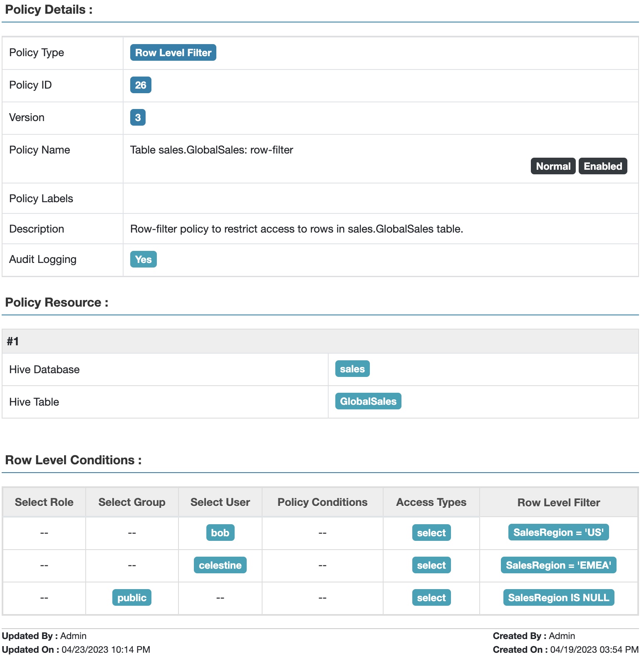Click the policy resource #1 header row

[x=320, y=342]
